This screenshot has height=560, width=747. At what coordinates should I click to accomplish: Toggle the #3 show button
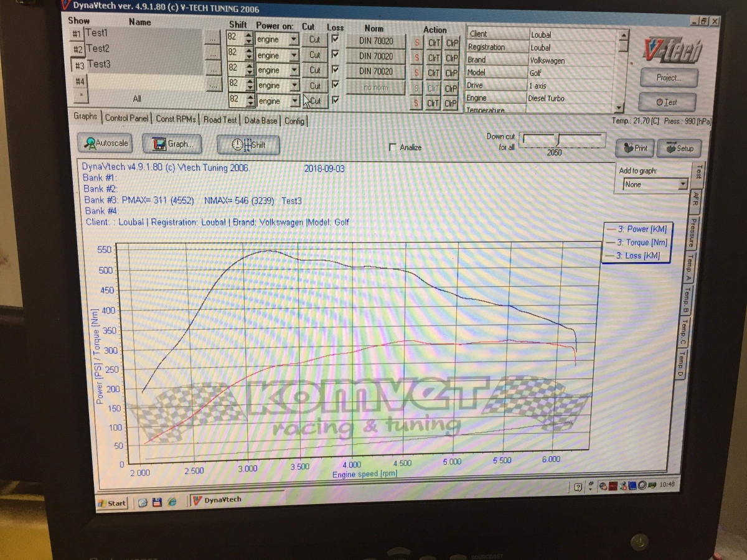(80, 65)
